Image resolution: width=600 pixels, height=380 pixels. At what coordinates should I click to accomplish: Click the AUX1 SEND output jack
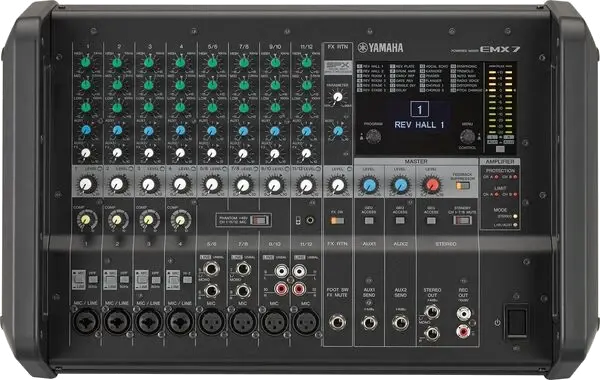point(369,323)
